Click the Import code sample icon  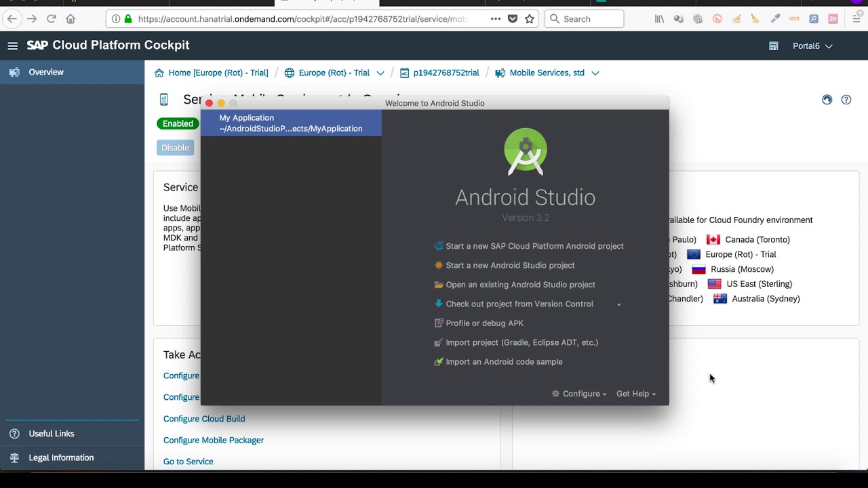(439, 362)
